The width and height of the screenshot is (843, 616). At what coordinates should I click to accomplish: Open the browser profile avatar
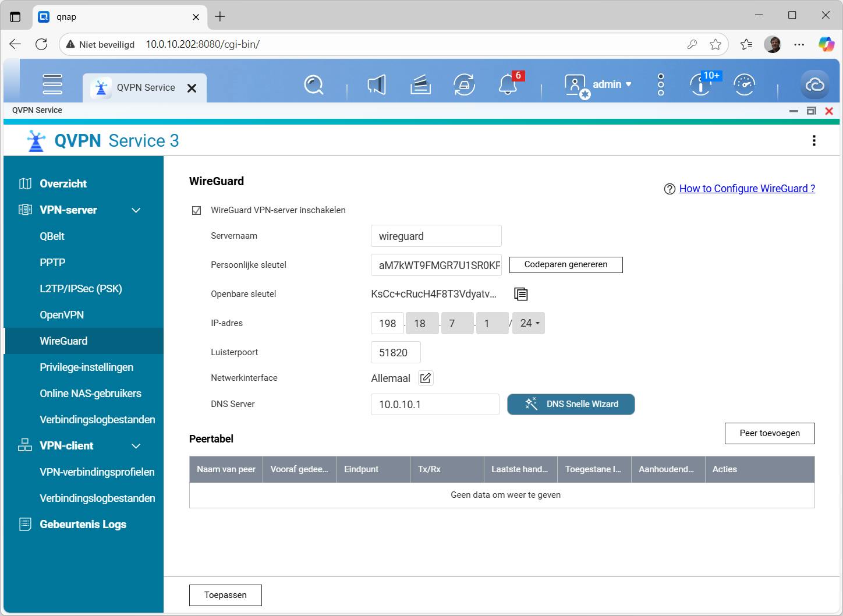[x=773, y=44]
